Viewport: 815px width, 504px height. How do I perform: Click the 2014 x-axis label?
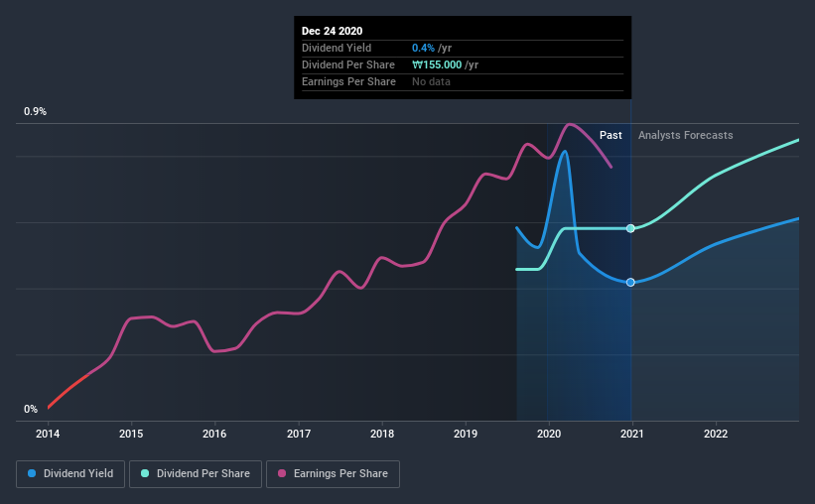48,434
